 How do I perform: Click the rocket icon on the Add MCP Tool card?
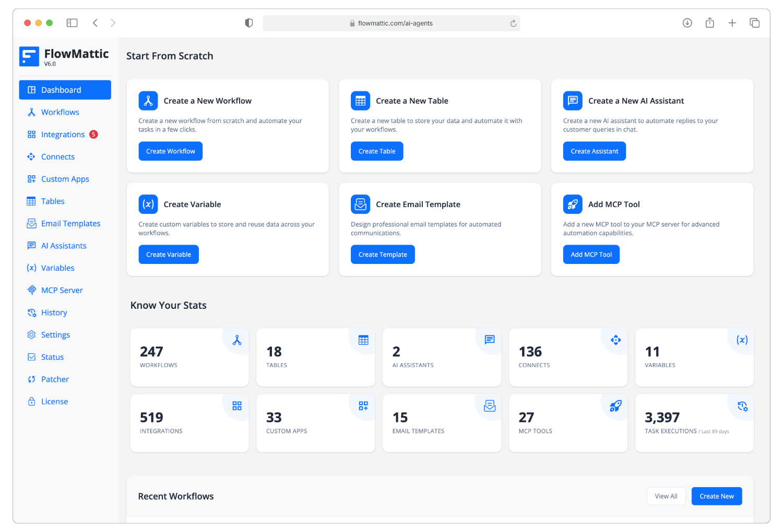[573, 204]
